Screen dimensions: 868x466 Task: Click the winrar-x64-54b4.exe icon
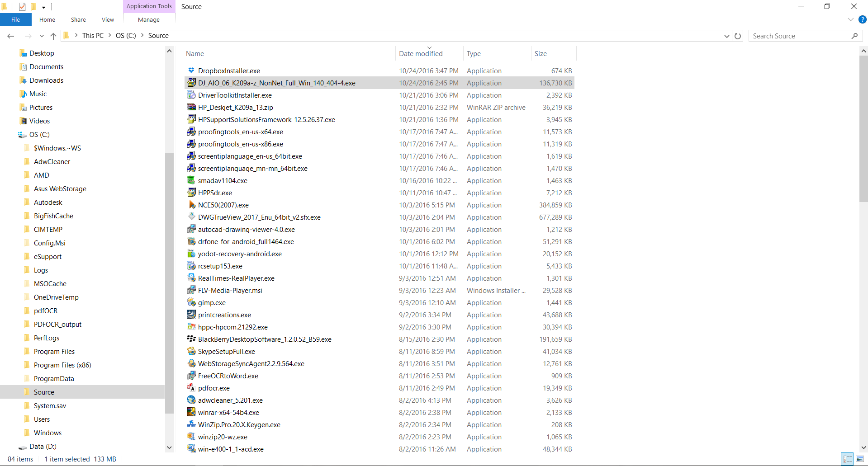pyautogui.click(x=191, y=412)
